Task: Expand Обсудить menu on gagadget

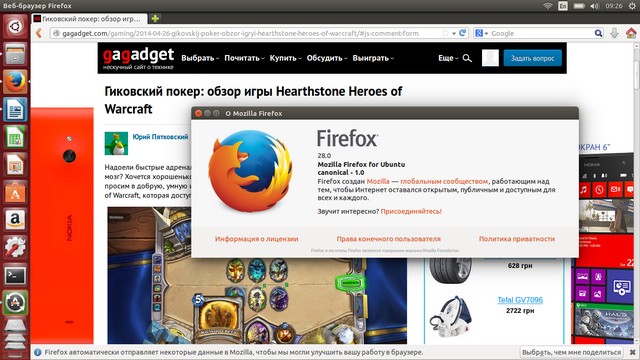Action: coord(327,58)
